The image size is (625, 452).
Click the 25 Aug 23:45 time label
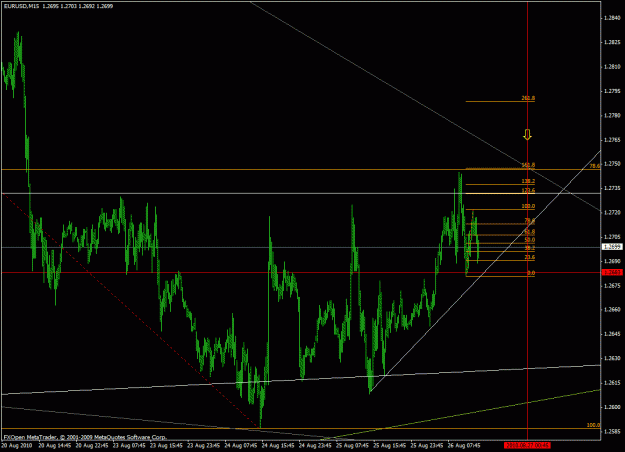click(x=427, y=445)
